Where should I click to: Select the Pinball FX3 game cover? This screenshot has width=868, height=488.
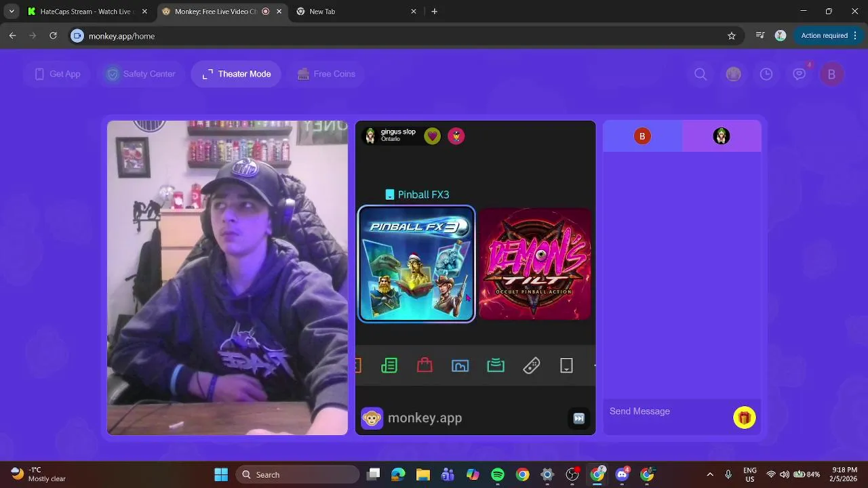(x=416, y=264)
